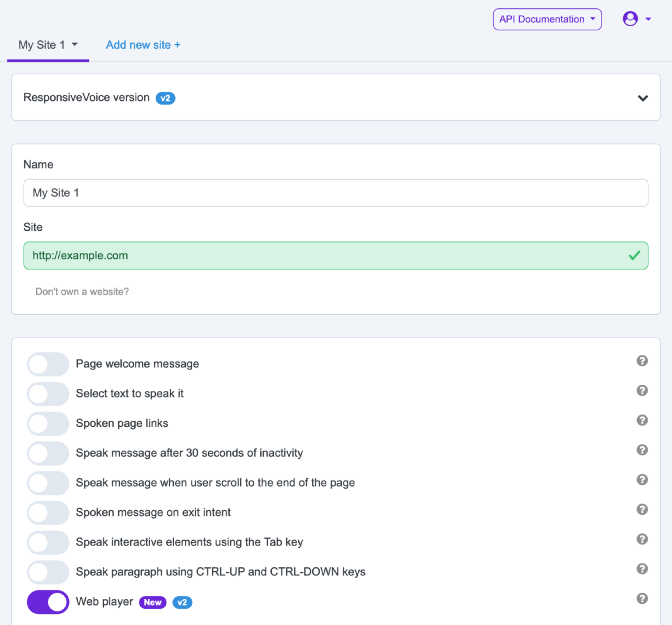
Task: Expand the ResponsiveVoice version panel chevron
Action: 643,98
